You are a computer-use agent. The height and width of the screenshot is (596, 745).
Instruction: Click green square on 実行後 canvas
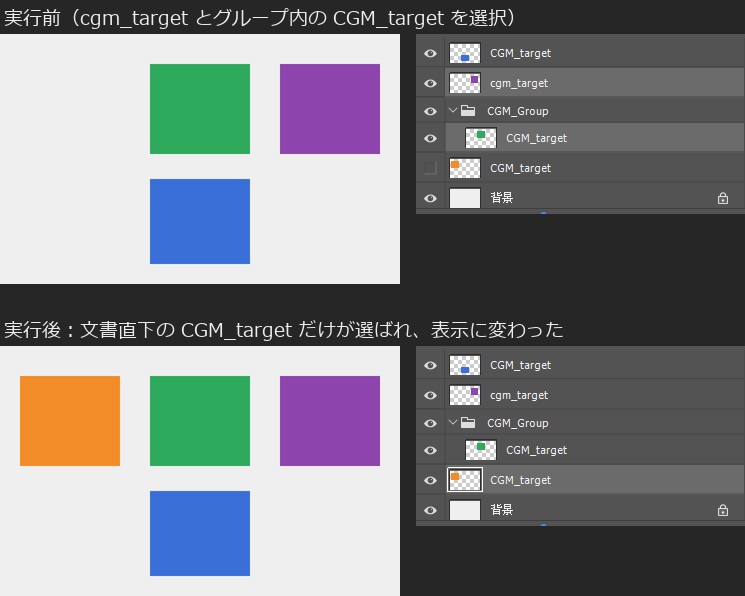coord(200,421)
